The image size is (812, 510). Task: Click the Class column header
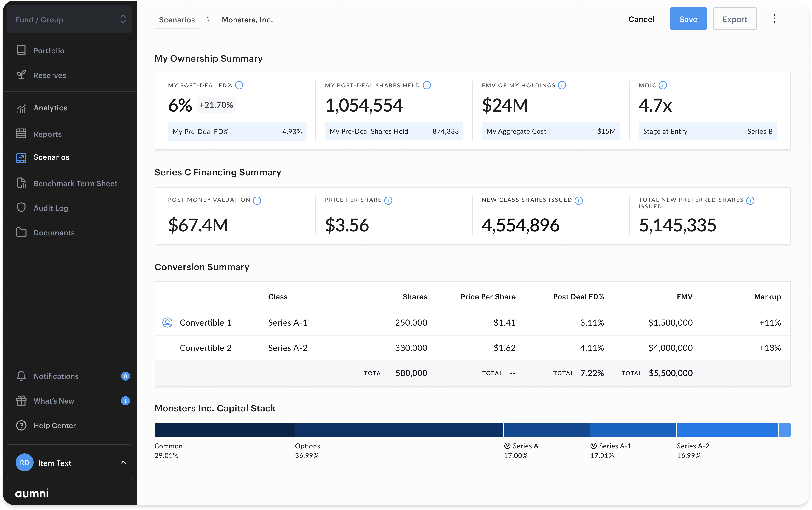click(x=278, y=297)
